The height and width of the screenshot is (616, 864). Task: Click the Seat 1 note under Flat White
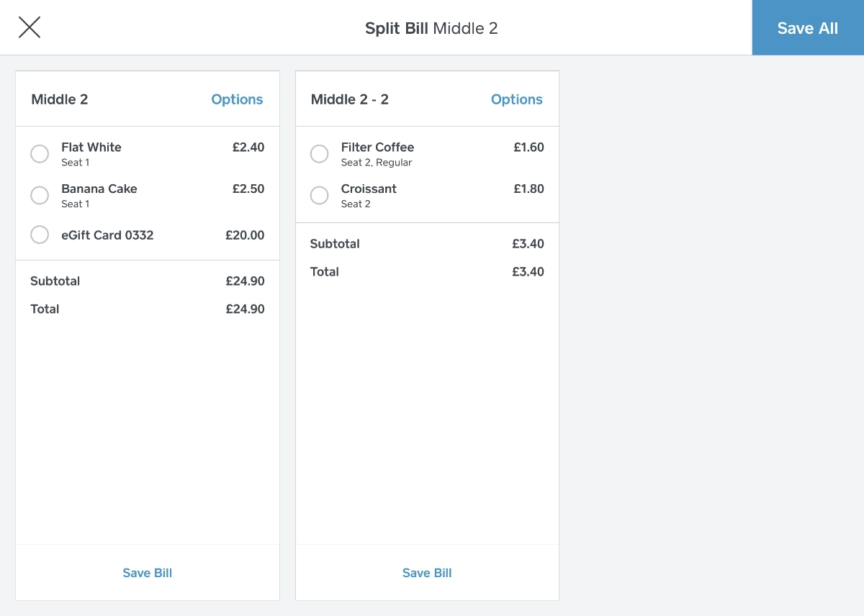tap(76, 163)
